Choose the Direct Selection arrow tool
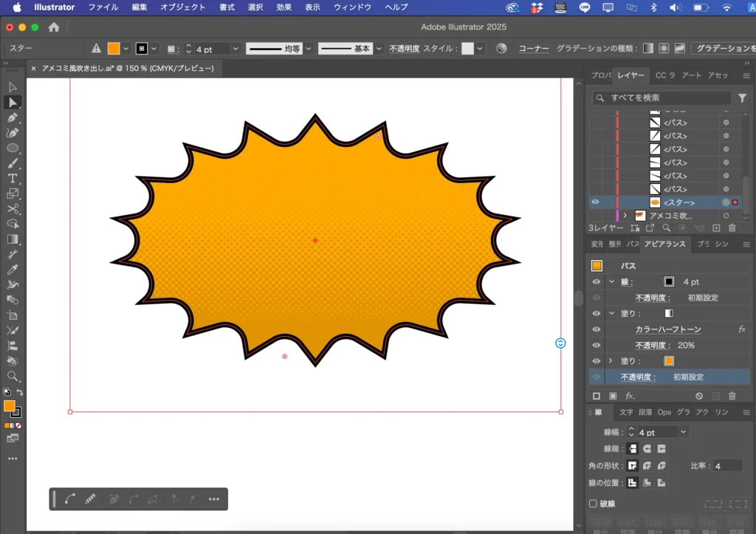The image size is (756, 534). coord(13,102)
